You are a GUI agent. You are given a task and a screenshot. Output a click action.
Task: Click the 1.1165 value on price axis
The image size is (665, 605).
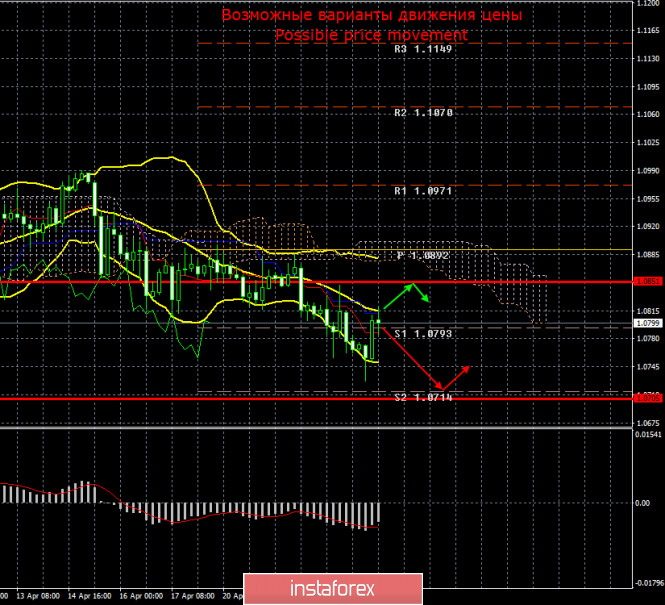pyautogui.click(x=648, y=31)
